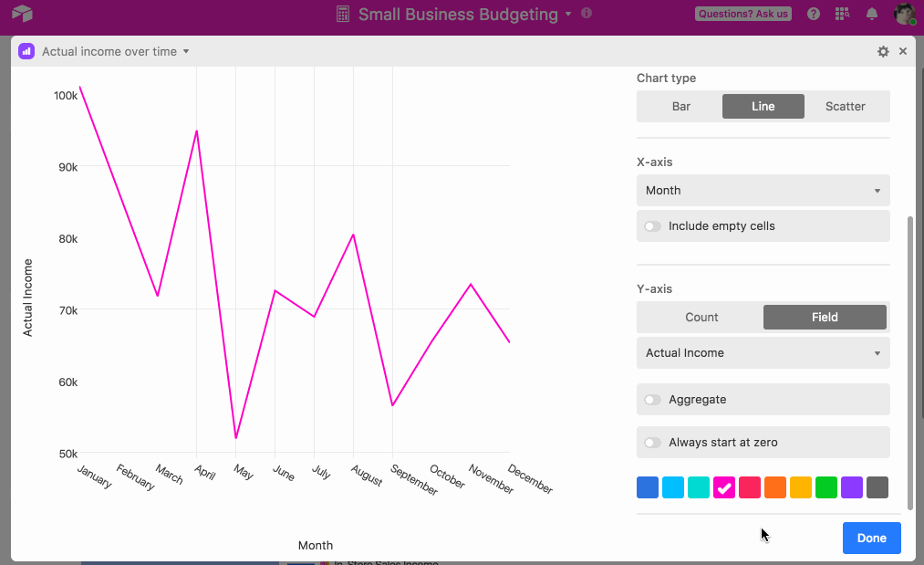
Task: Open the Actual Income field dropdown
Action: pyautogui.click(x=763, y=352)
